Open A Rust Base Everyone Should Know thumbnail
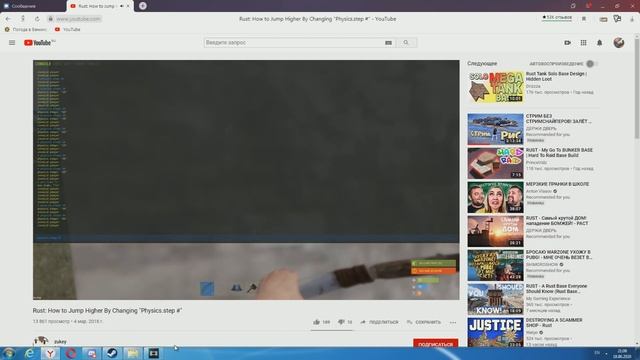 495,299
